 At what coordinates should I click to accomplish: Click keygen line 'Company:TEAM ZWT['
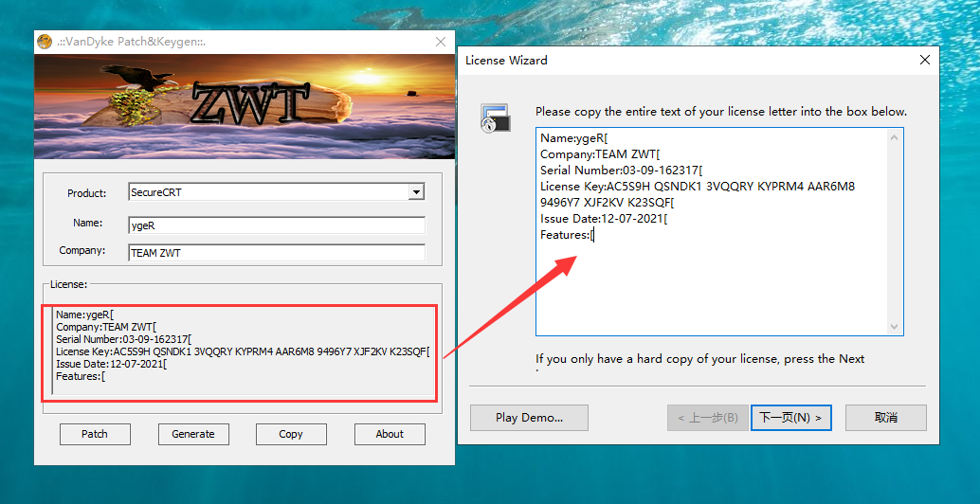[x=106, y=327]
